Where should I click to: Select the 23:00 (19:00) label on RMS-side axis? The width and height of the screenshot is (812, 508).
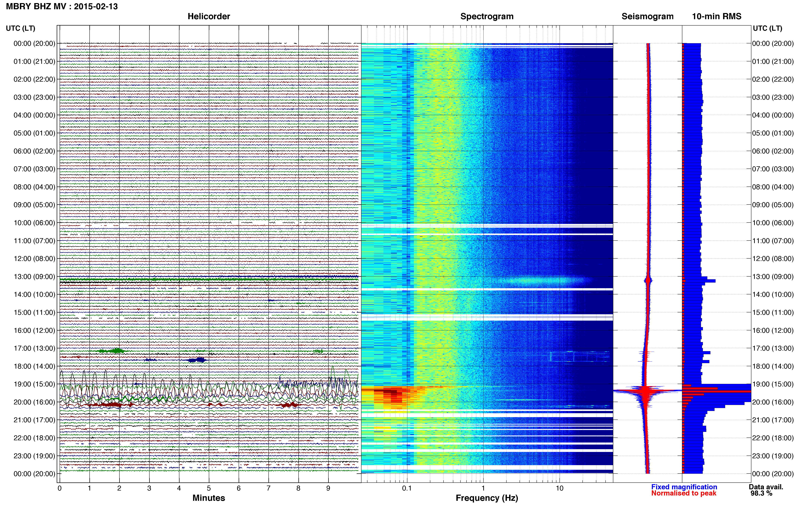[773, 456]
